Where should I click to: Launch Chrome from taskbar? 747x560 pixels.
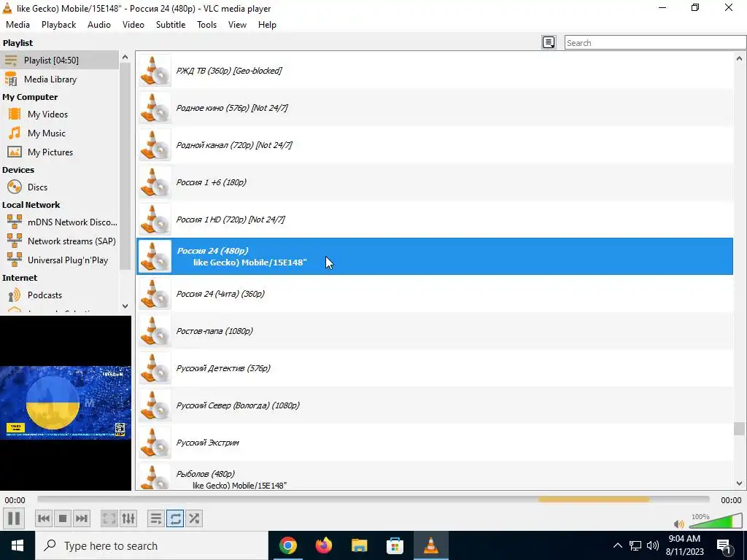[288, 545]
